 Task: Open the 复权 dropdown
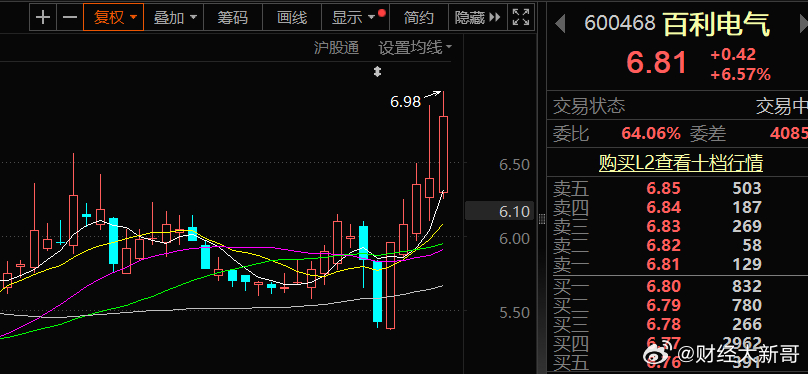[x=113, y=18]
